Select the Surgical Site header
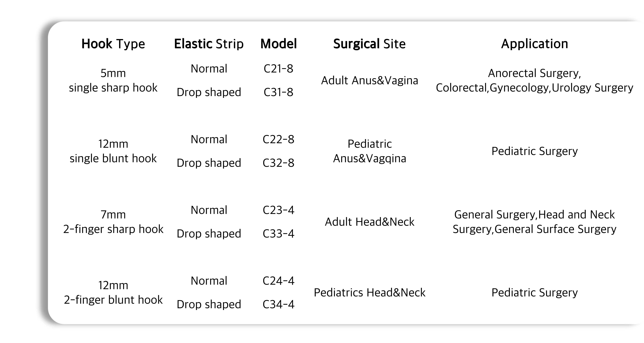Viewport: 644px width, 343px height. click(x=369, y=44)
